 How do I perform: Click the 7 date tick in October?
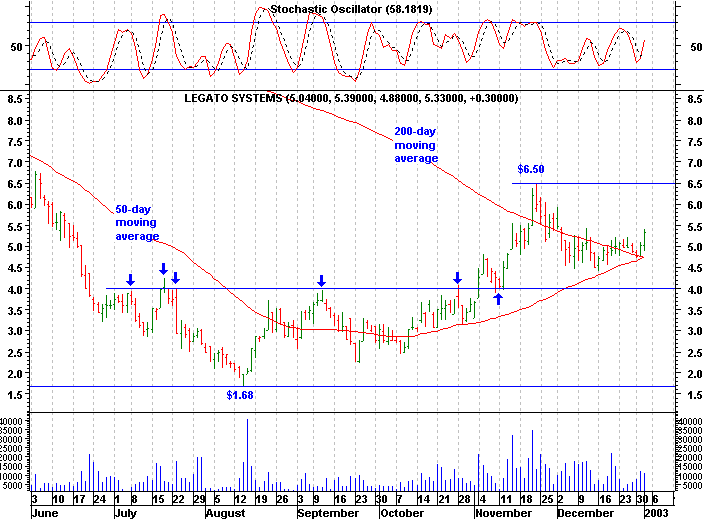(x=399, y=499)
